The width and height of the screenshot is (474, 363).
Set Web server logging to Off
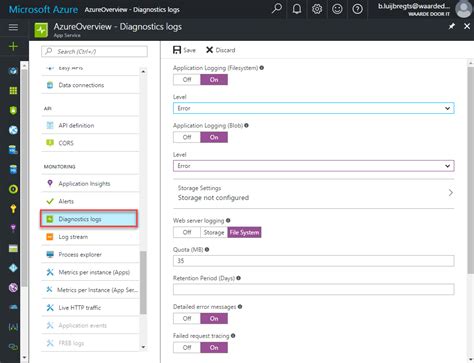[187, 232]
